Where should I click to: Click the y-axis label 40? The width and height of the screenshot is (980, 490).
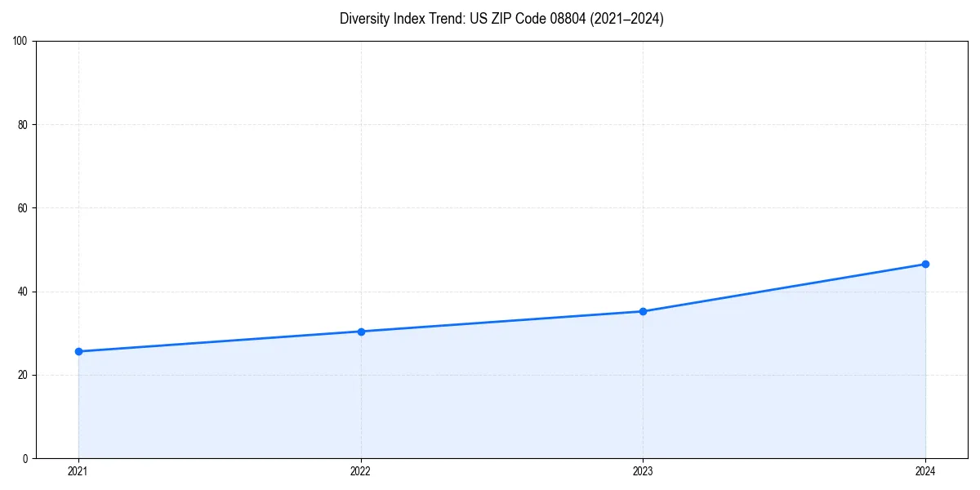coord(24,292)
